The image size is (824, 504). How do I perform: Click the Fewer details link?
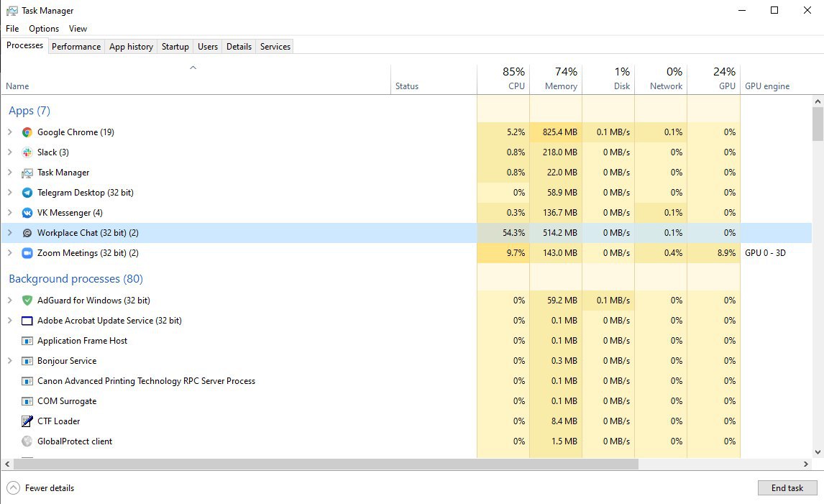point(50,488)
